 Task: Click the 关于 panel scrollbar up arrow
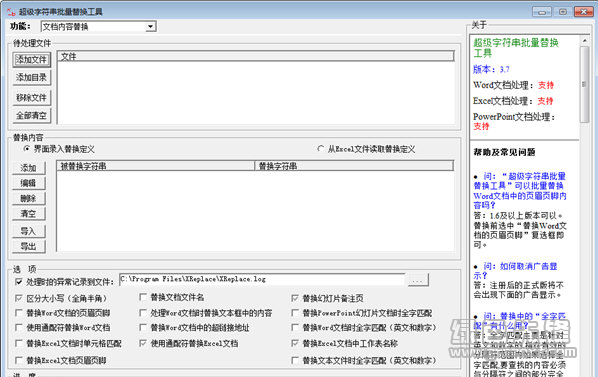584,40
